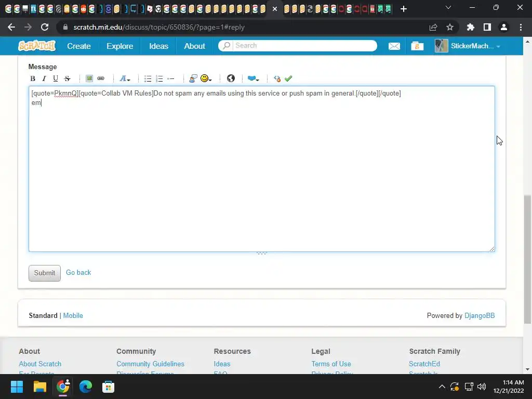Insert picture using the image icon
Image resolution: width=532 pixels, height=399 pixels.
[x=89, y=78]
